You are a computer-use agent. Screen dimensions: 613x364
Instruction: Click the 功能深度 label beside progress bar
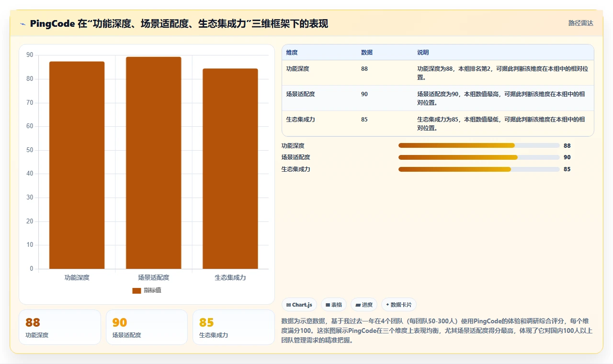(x=293, y=146)
